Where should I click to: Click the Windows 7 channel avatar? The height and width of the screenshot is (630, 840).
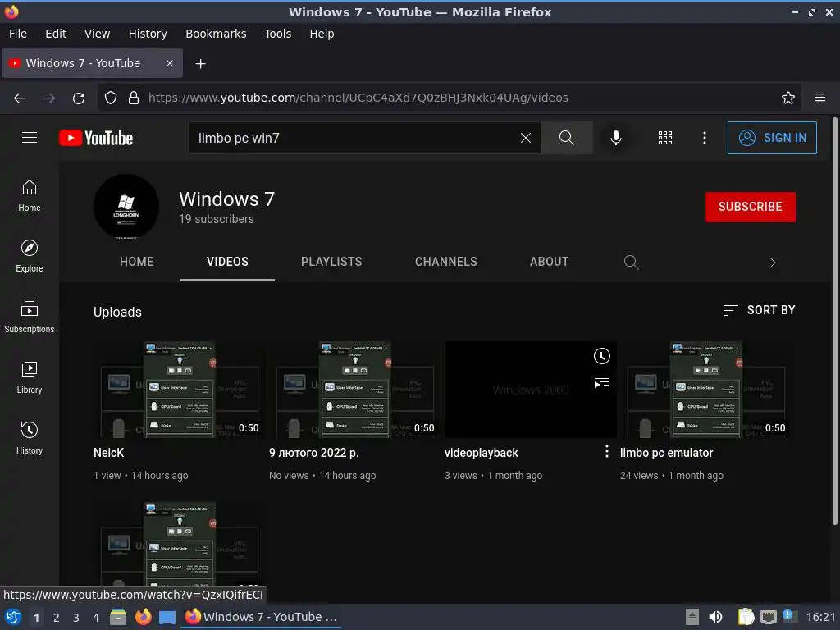pos(126,206)
